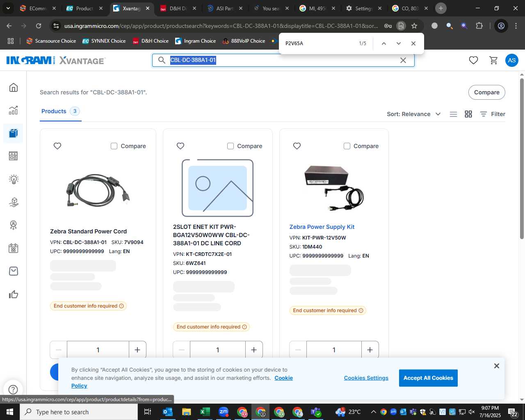Click the search magnifier icon
Image resolution: width=525 pixels, height=420 pixels.
pyautogui.click(x=162, y=60)
